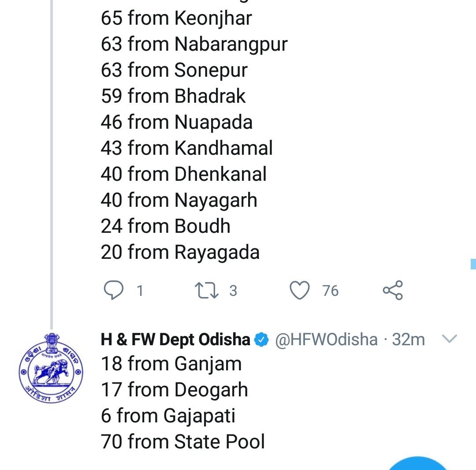
Task: Click the @HFWOdisha handle
Action: coord(327,339)
